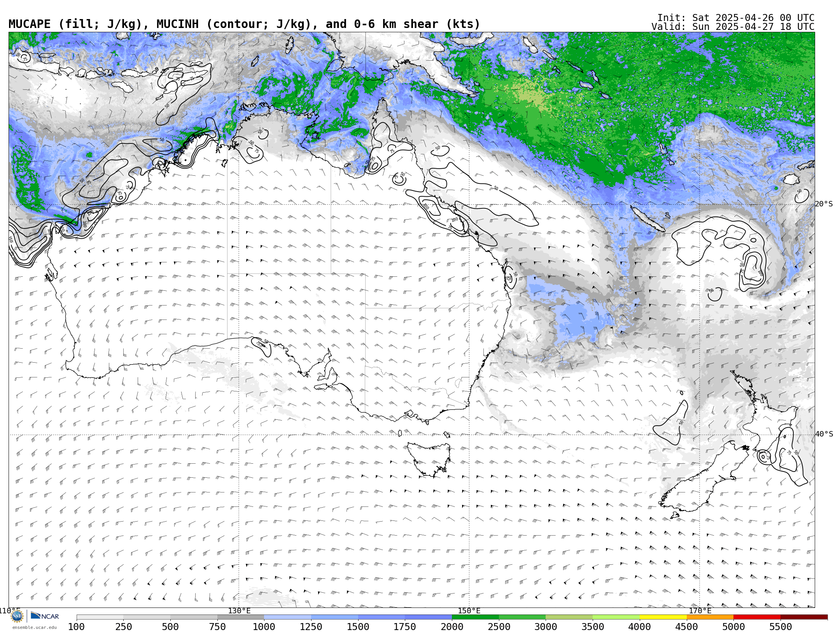Pick the dark gray 750–1000 colorbar swatch
Screen dimensions: 840x632
click(241, 617)
